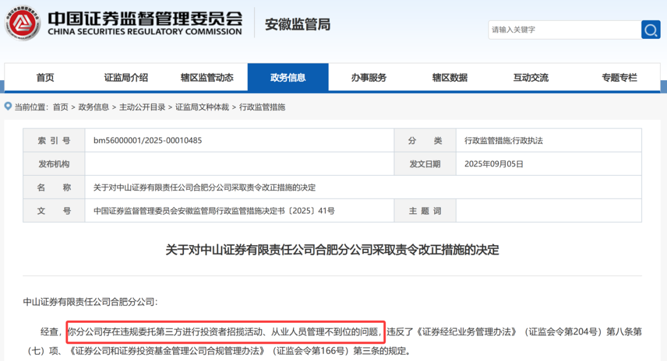Click the red-highlighted violation sentence
Screen dimensions: 667x361
[226, 332]
